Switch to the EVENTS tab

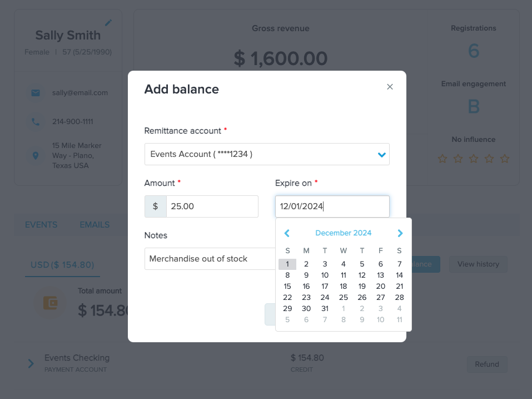41,225
